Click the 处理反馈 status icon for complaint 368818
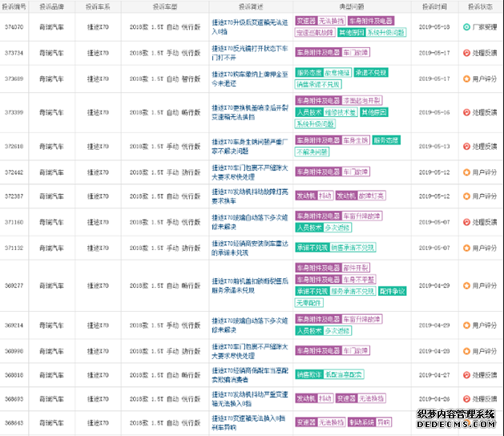Viewport: 504px width, 436px height. 466,375
